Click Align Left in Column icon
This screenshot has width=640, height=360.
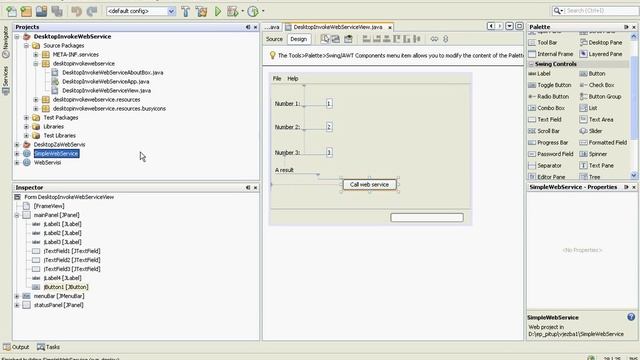tap(366, 39)
